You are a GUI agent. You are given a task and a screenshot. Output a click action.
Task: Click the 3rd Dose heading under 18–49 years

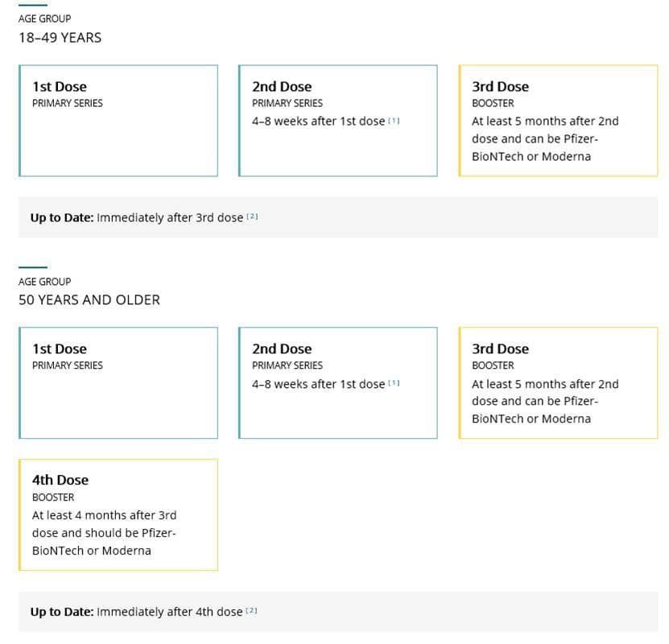501,87
